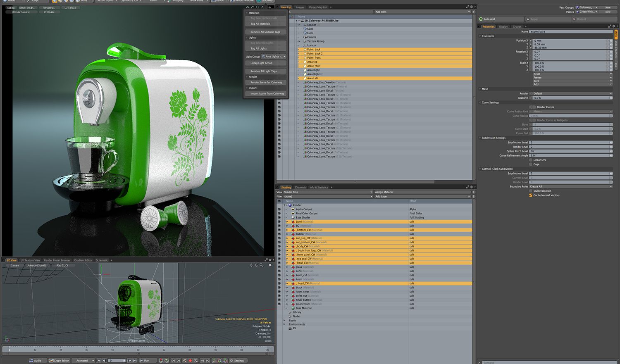The height and width of the screenshot is (364, 620).
Task: Click the Colorway icon in the top toolbar
Action: pos(259,1)
